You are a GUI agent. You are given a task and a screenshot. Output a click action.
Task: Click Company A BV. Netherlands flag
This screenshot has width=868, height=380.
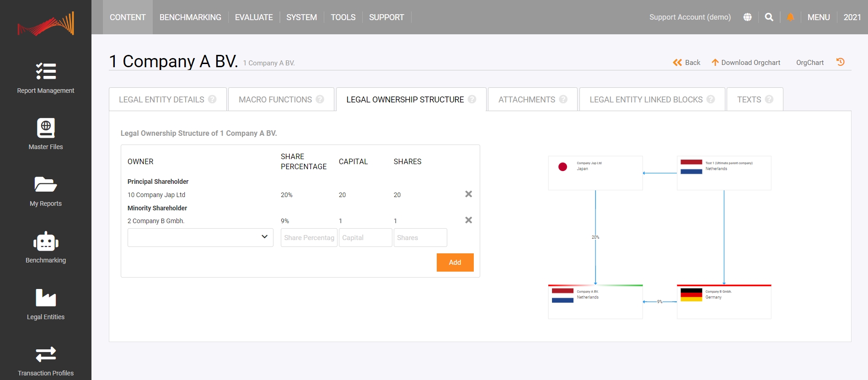tap(563, 295)
